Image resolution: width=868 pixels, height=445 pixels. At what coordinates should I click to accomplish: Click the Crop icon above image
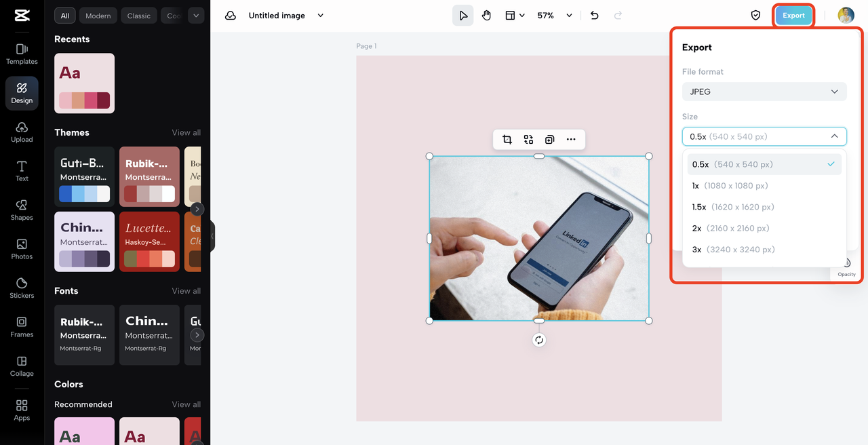tap(507, 140)
